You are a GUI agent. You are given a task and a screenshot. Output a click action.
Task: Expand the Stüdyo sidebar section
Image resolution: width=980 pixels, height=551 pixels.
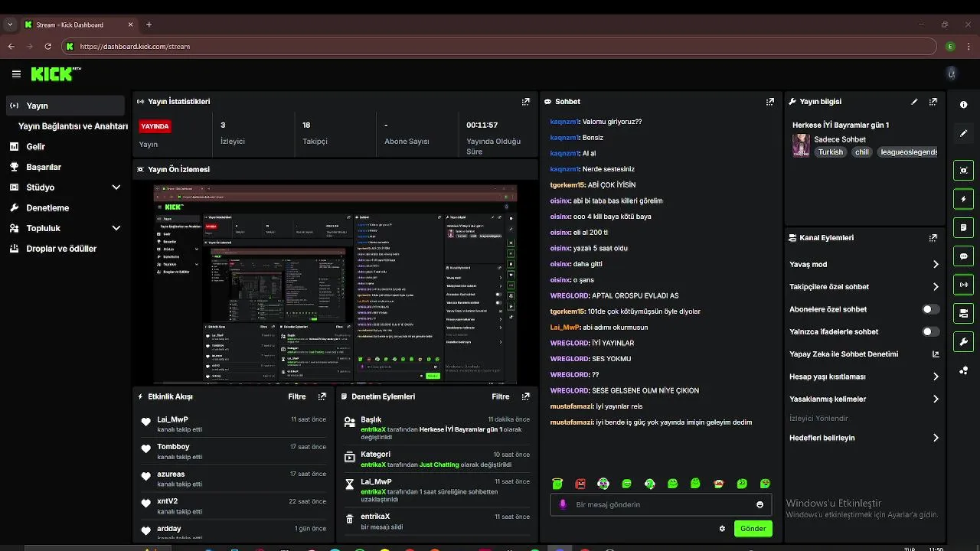[x=116, y=187]
